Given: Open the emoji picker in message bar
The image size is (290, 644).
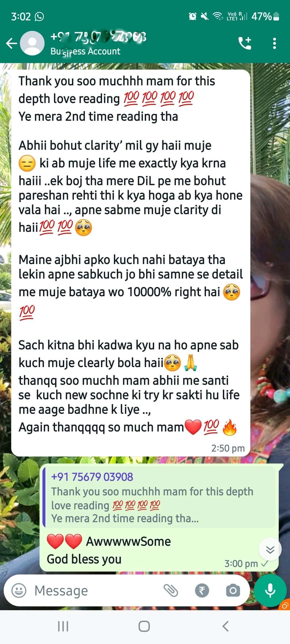Looking at the screenshot, I should coord(19,591).
